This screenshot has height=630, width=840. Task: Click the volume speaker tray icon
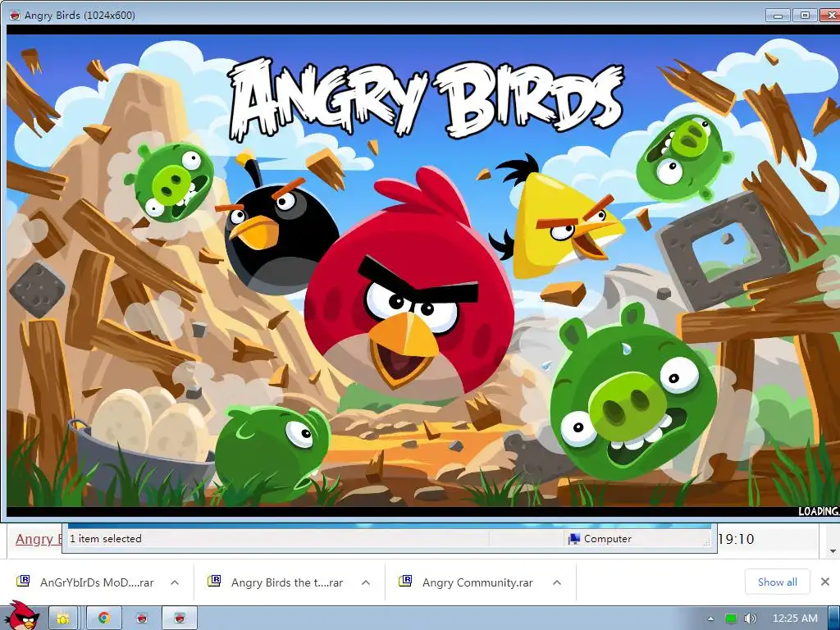point(751,619)
